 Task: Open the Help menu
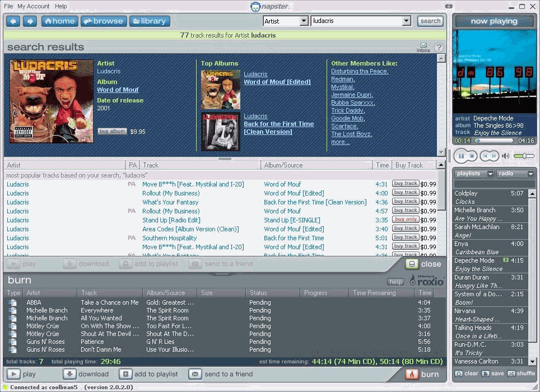tap(61, 6)
